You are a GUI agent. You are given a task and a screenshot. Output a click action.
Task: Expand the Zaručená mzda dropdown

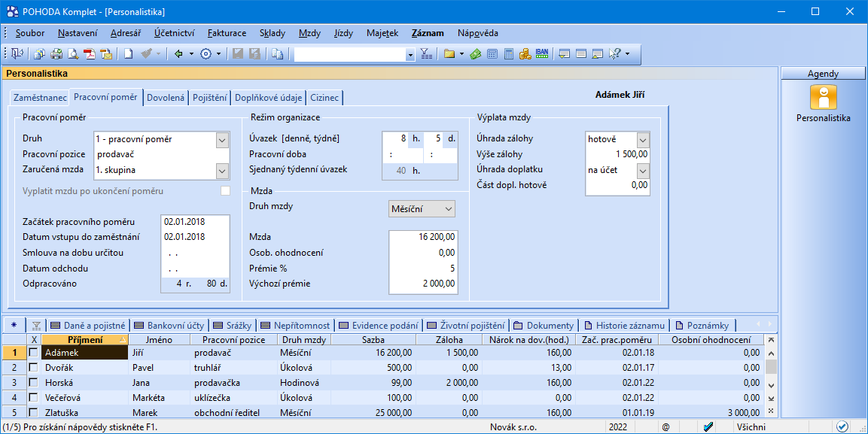[221, 170]
